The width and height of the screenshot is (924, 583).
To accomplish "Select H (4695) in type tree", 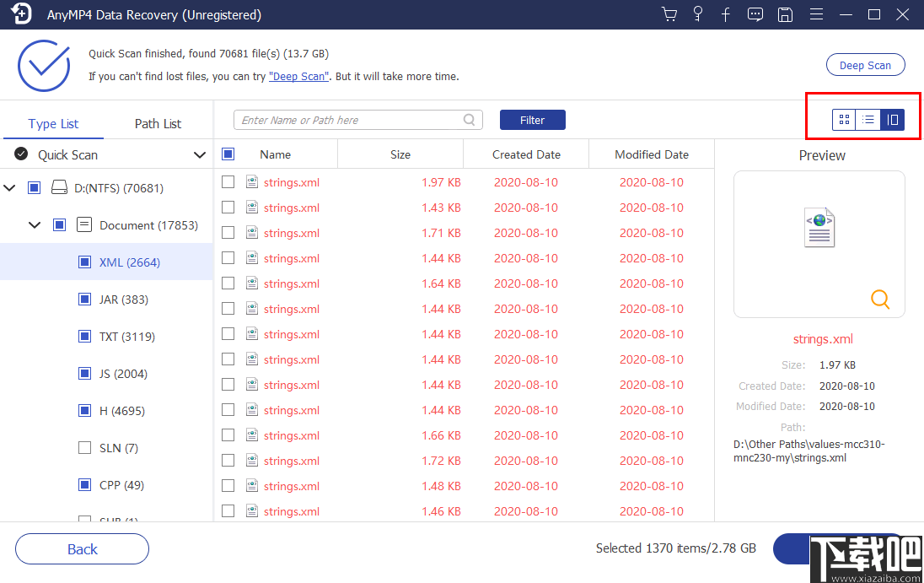I will point(122,411).
